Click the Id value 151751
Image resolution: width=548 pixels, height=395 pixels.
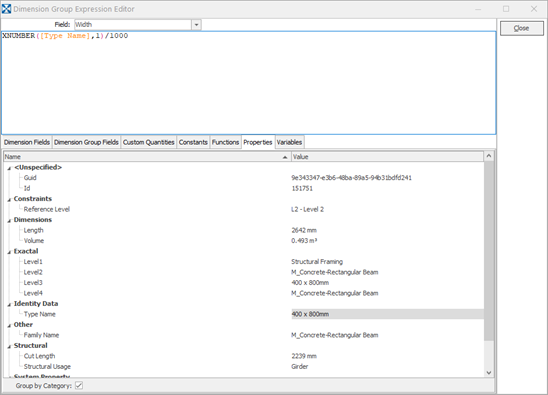302,188
